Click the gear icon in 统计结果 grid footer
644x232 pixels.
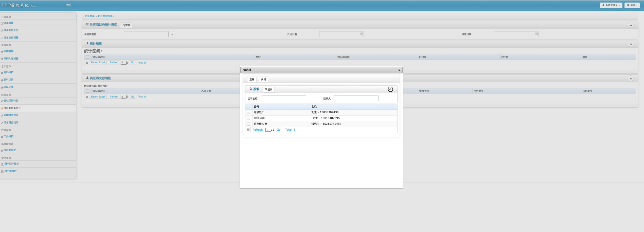(87, 63)
